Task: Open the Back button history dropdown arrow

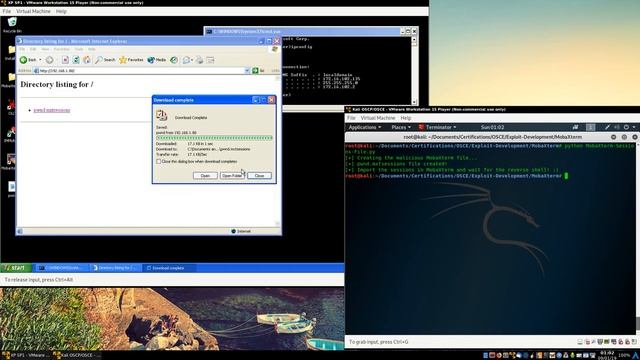Action: [40, 60]
